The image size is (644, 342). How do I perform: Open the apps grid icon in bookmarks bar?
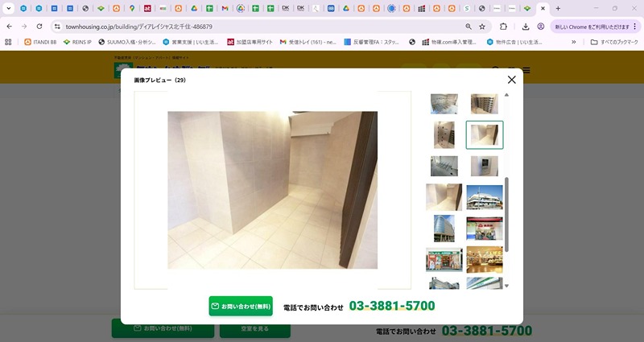[x=8, y=42]
